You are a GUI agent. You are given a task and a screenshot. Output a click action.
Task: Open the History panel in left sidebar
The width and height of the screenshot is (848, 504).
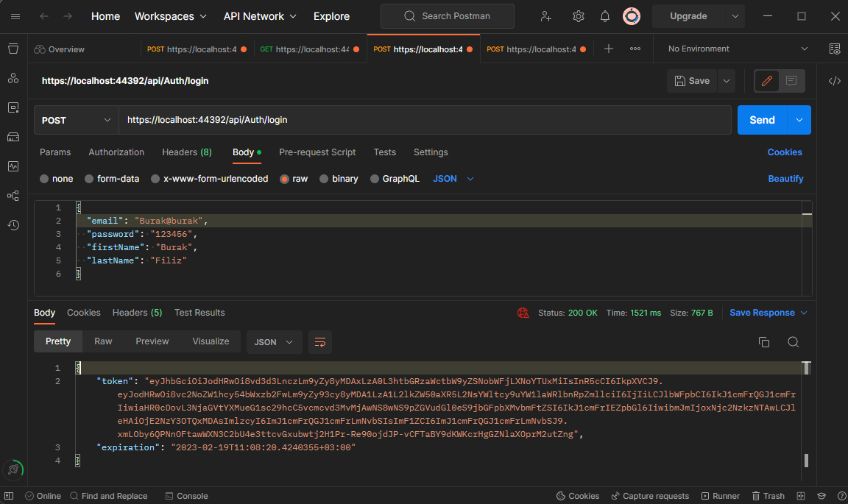[x=13, y=225]
